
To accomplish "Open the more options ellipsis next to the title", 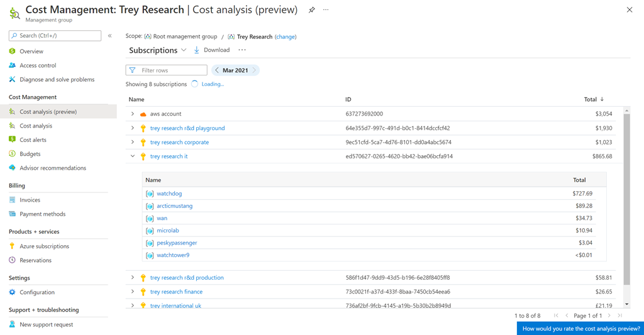I will [x=326, y=10].
